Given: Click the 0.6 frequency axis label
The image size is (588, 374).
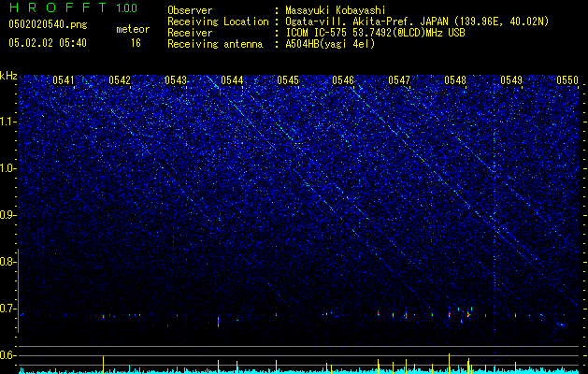Looking at the screenshot, I should click(7, 355).
